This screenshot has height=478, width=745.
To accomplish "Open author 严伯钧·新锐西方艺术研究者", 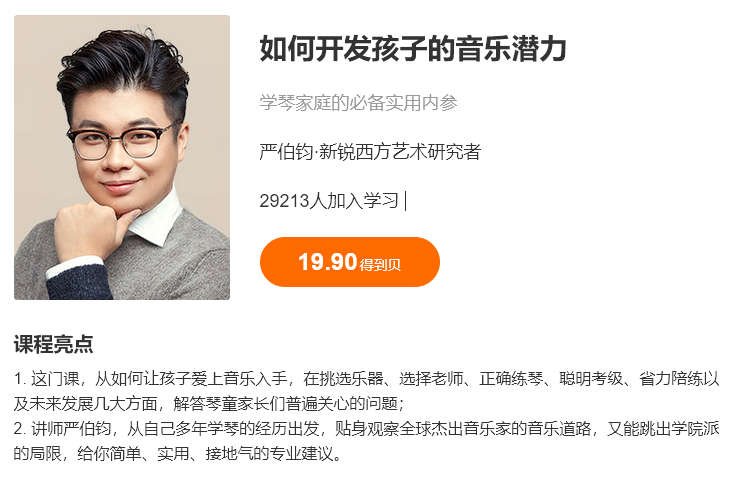I will [370, 152].
